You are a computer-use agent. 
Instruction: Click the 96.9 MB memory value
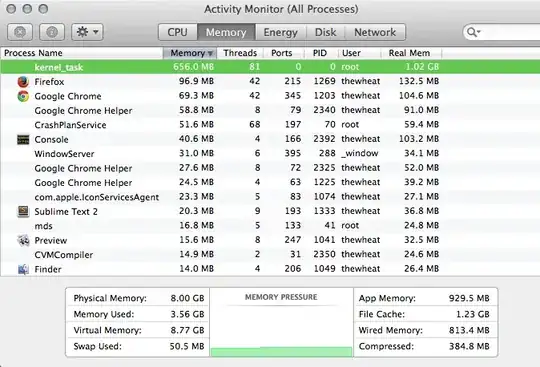click(196, 81)
